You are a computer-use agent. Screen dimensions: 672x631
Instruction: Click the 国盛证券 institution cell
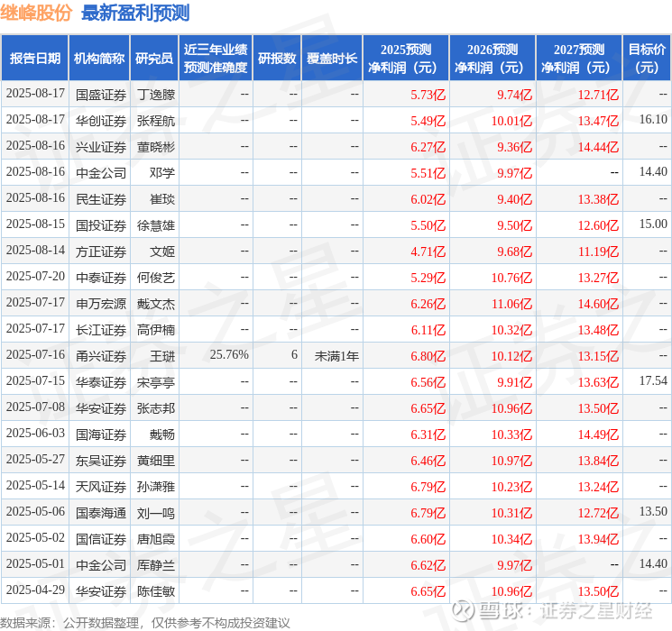101,95
